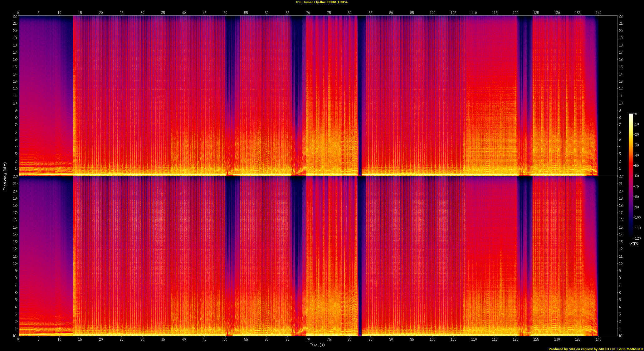Click the 'Time (s)' axis label

pyautogui.click(x=317, y=345)
